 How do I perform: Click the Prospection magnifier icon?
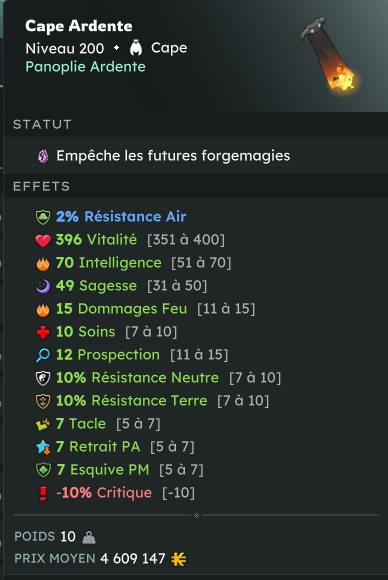(43, 355)
